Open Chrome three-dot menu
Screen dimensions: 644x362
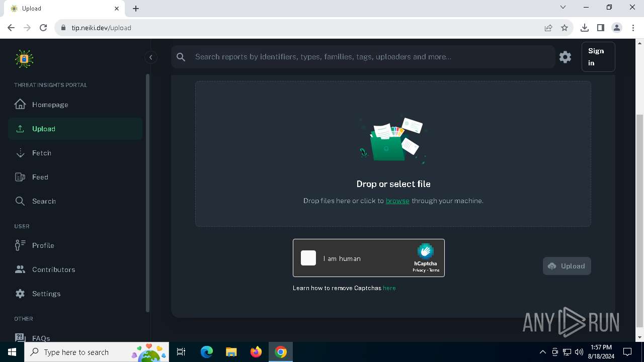click(633, 28)
